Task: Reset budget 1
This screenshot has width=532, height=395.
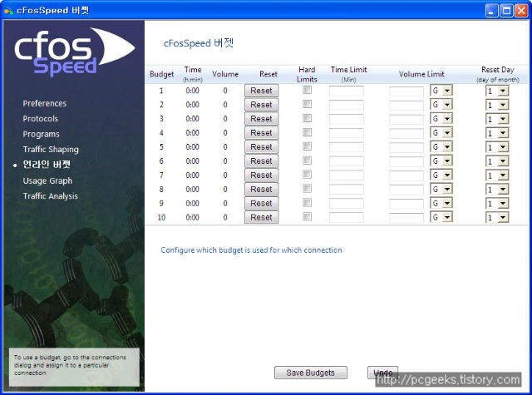Action: click(261, 91)
